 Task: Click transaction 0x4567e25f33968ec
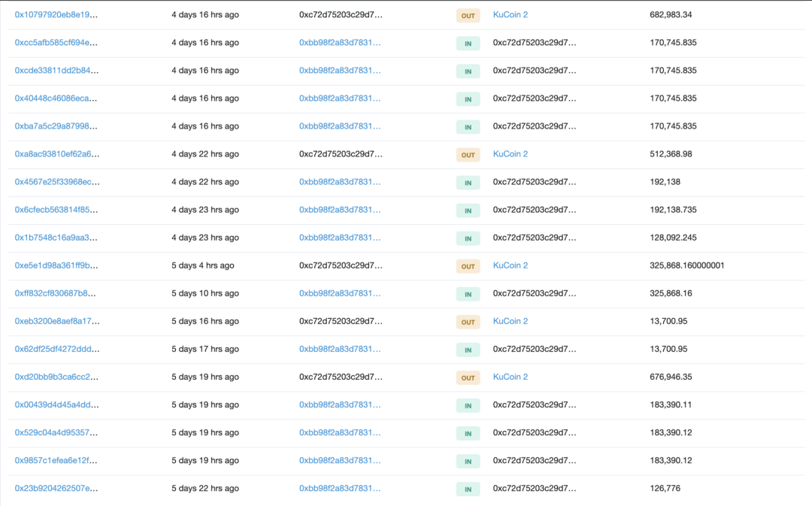56,182
